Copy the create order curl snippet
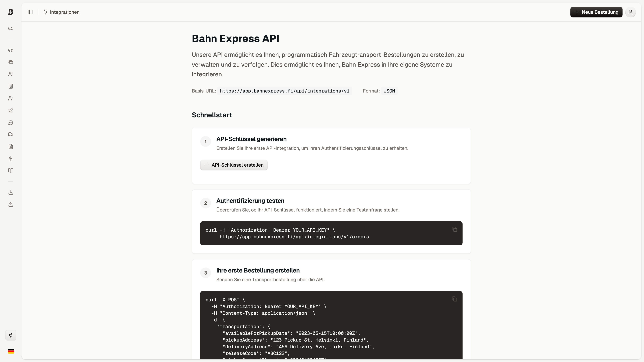 (454, 299)
